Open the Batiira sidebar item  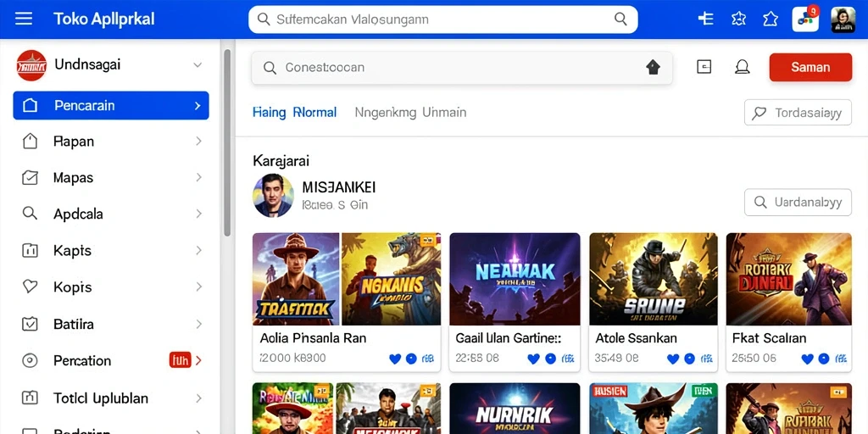click(111, 324)
